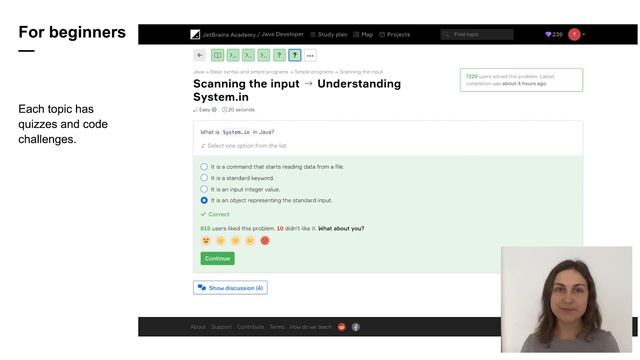Click the Facebook icon in the footer

356,327
